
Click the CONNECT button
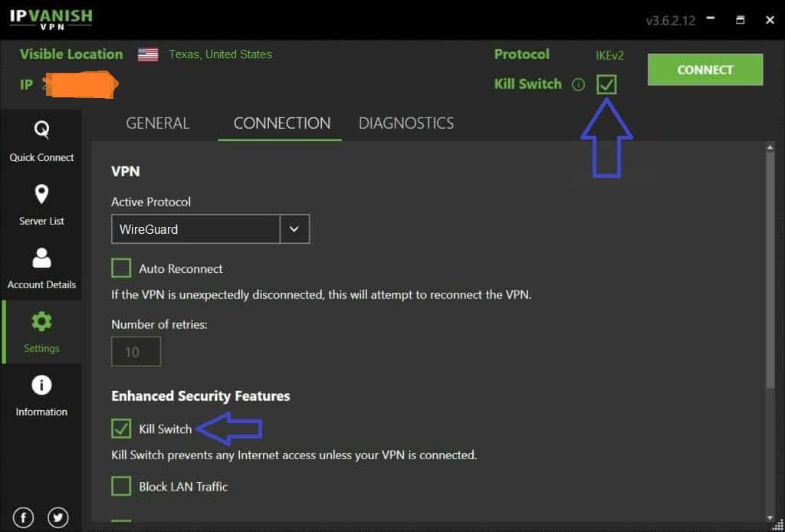(704, 69)
